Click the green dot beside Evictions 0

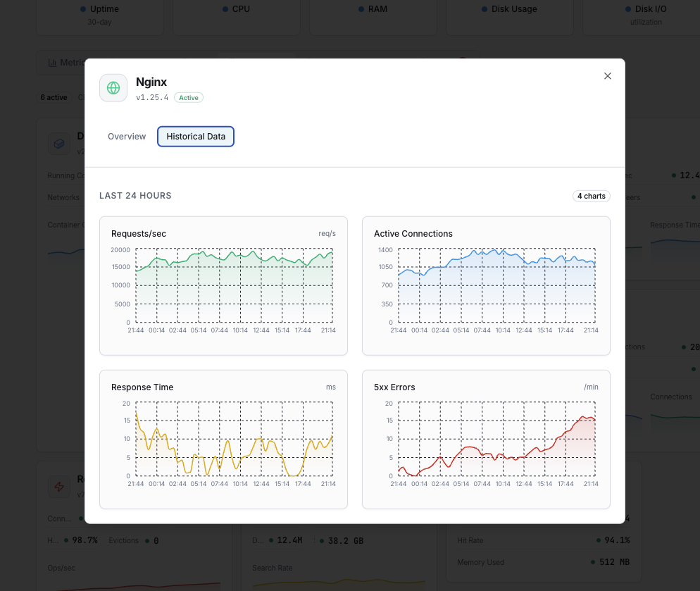[147, 540]
